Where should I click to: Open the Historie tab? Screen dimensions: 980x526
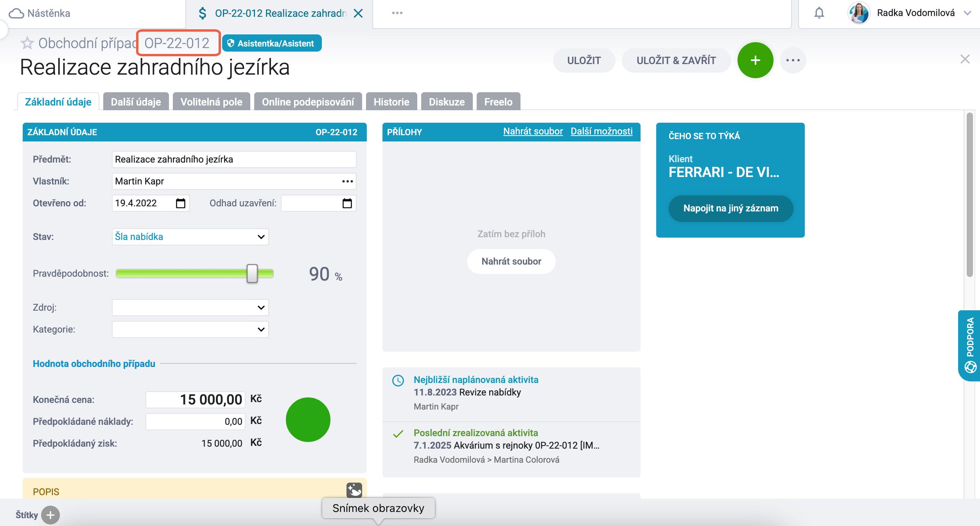(x=391, y=102)
